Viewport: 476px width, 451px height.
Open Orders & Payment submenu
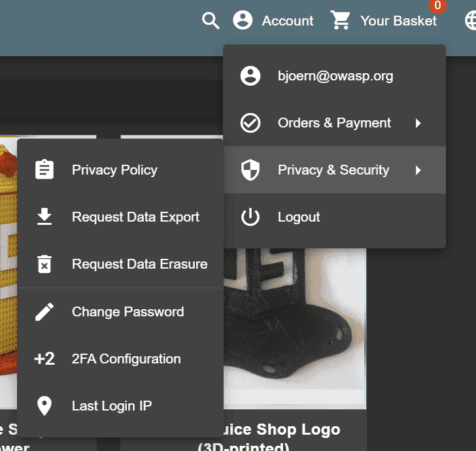(x=335, y=123)
